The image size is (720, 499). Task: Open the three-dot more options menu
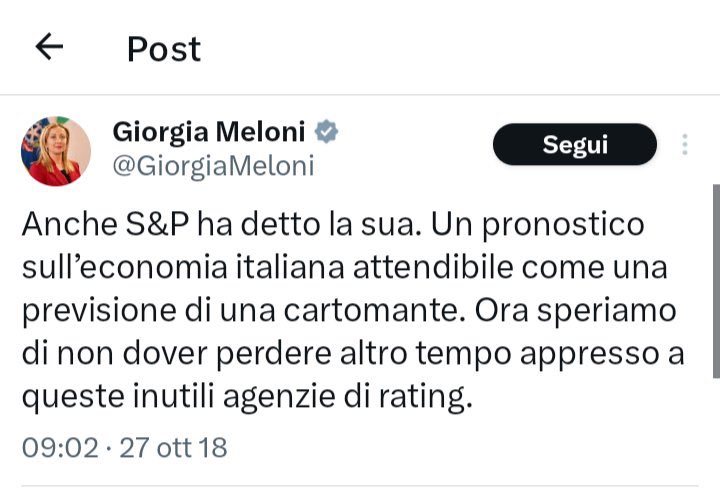[x=685, y=145]
